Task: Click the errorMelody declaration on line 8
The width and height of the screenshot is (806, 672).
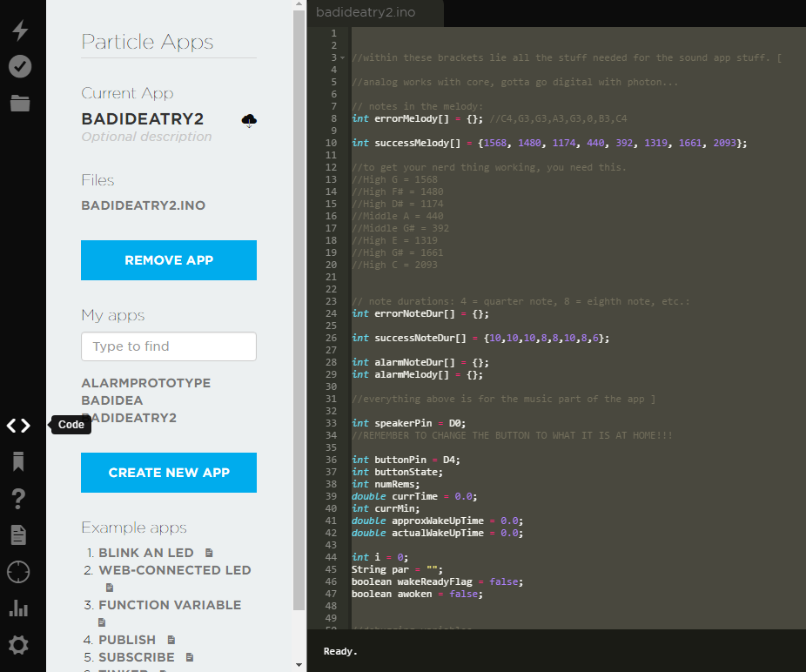Action: point(418,118)
